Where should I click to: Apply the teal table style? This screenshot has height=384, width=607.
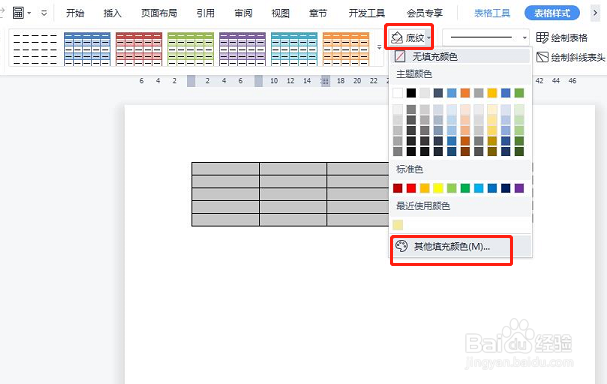pyautogui.click(x=294, y=49)
